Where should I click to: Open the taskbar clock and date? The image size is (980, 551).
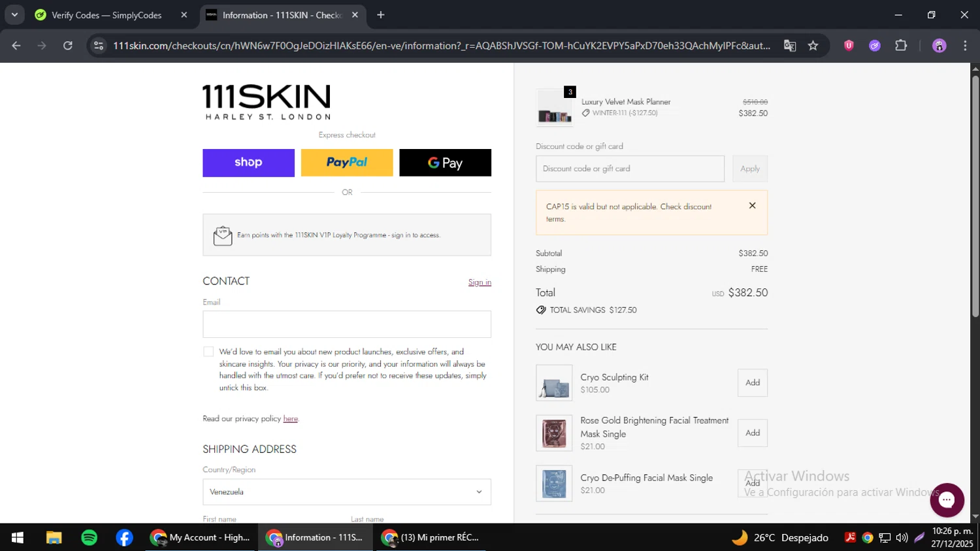[953, 537]
